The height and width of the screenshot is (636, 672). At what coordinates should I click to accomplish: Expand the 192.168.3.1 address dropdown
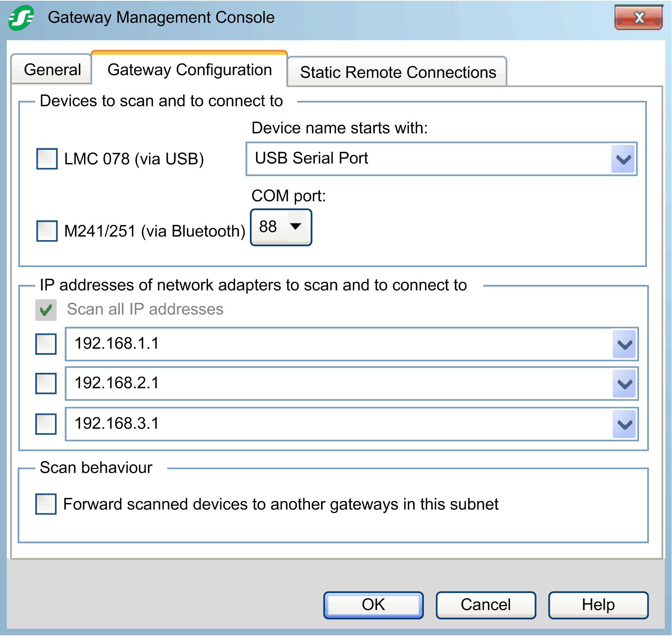point(623,423)
